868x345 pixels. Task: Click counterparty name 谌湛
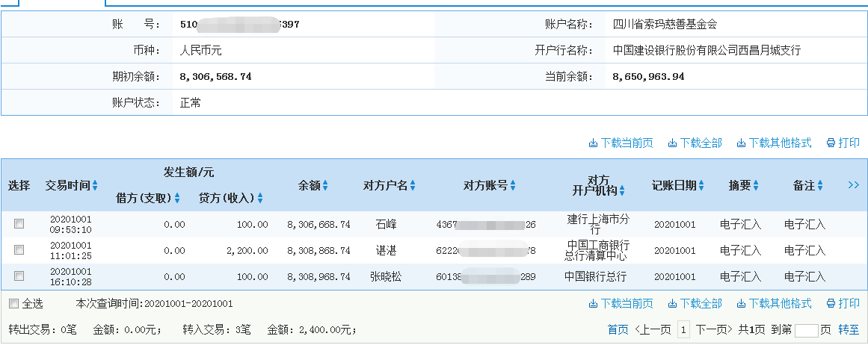coord(386,250)
